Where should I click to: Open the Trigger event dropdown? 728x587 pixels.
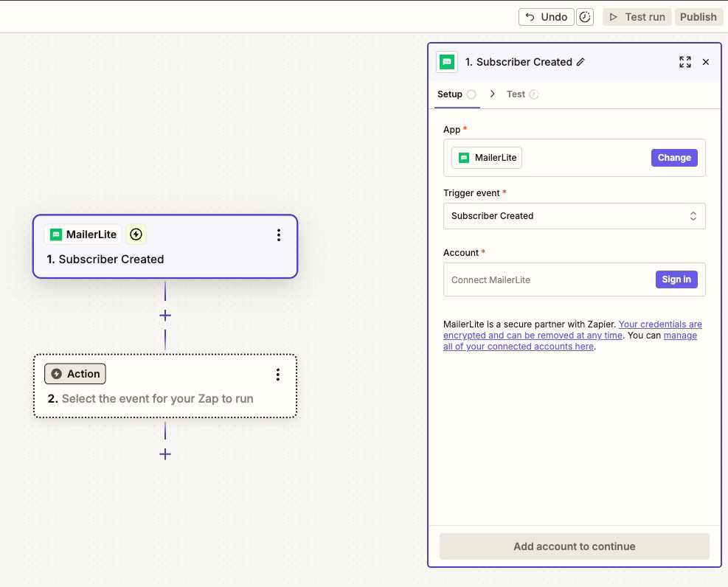[574, 215]
